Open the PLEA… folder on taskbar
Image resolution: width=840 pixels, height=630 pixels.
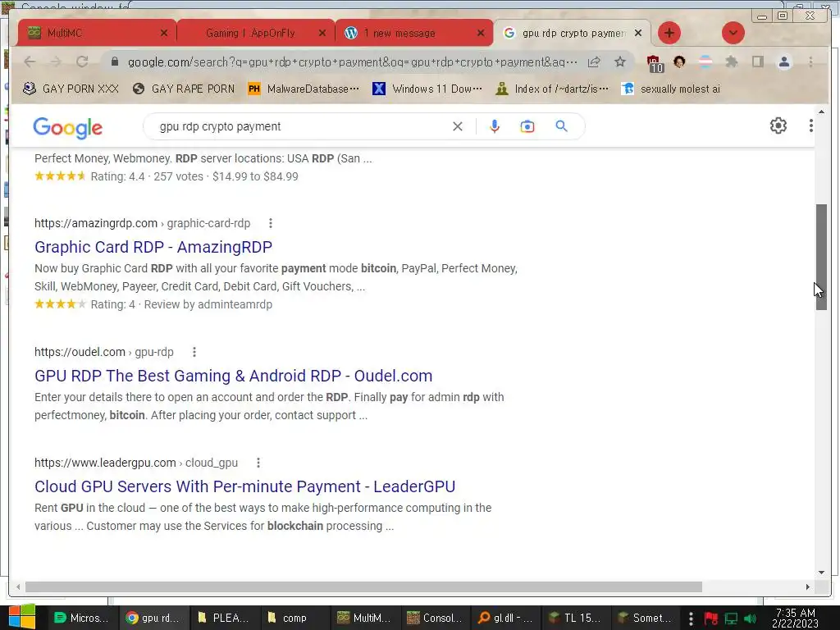click(x=223, y=618)
